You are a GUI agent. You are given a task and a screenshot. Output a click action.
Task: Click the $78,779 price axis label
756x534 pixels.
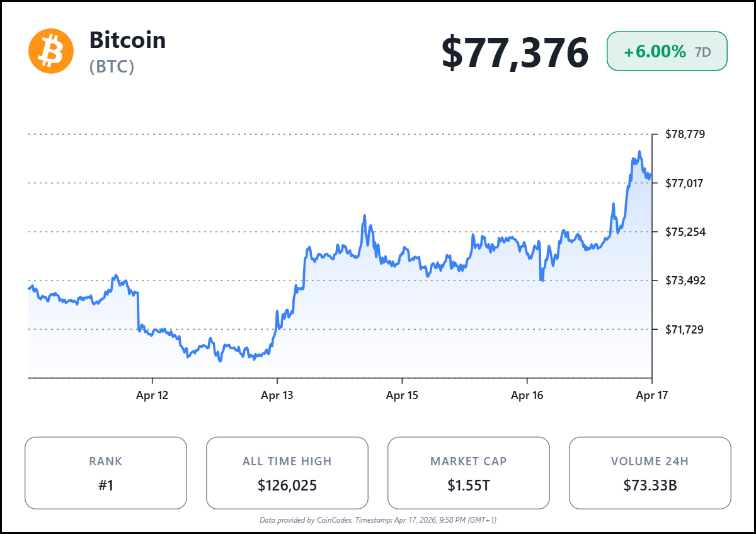[685, 134]
